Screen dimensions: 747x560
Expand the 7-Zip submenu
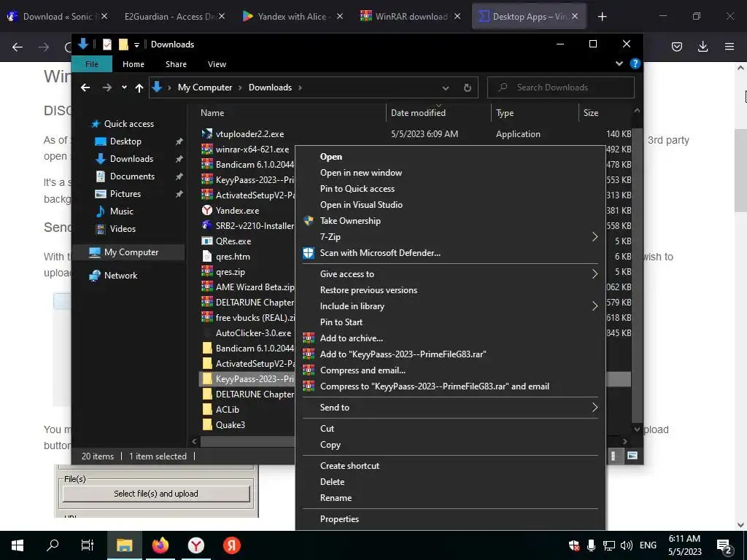pyautogui.click(x=450, y=237)
